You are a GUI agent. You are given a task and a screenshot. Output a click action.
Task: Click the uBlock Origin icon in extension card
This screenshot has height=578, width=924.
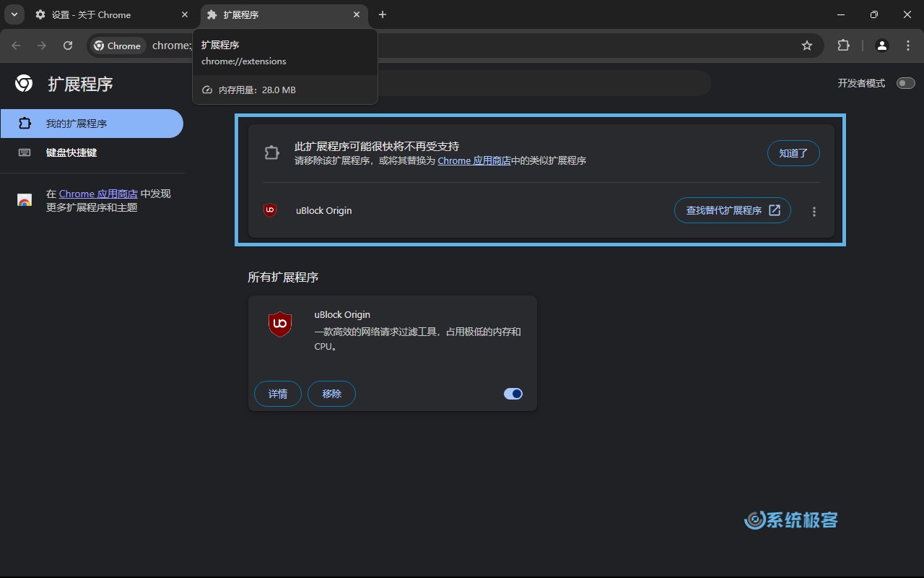(x=280, y=324)
